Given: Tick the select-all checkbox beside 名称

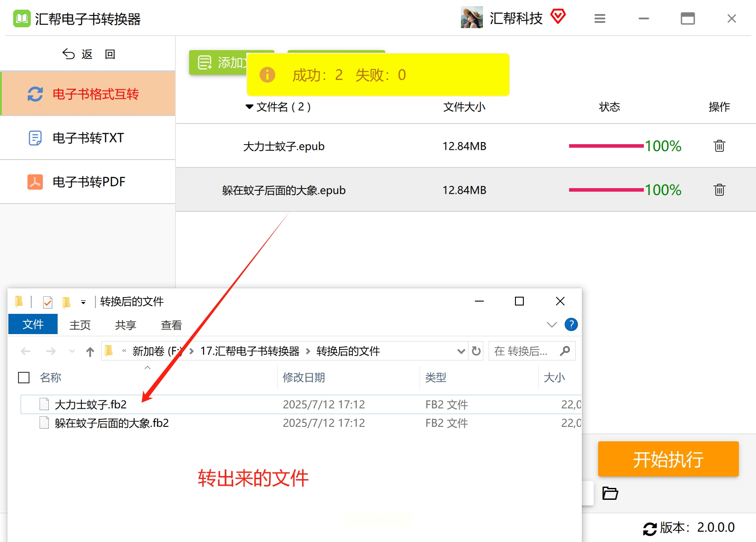Looking at the screenshot, I should [24, 378].
